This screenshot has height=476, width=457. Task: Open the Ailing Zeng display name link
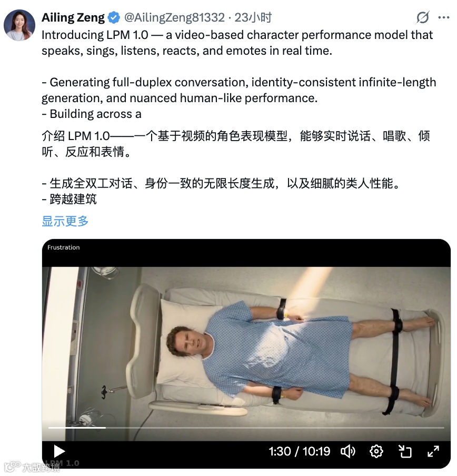tap(73, 17)
